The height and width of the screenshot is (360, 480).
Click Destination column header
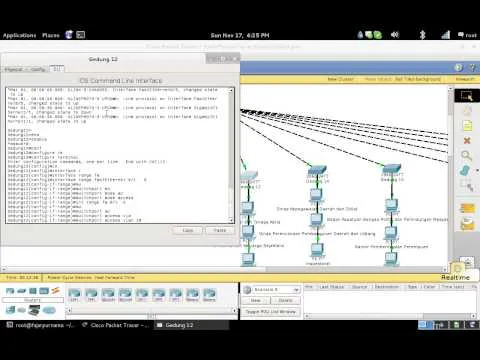[x=387, y=287]
